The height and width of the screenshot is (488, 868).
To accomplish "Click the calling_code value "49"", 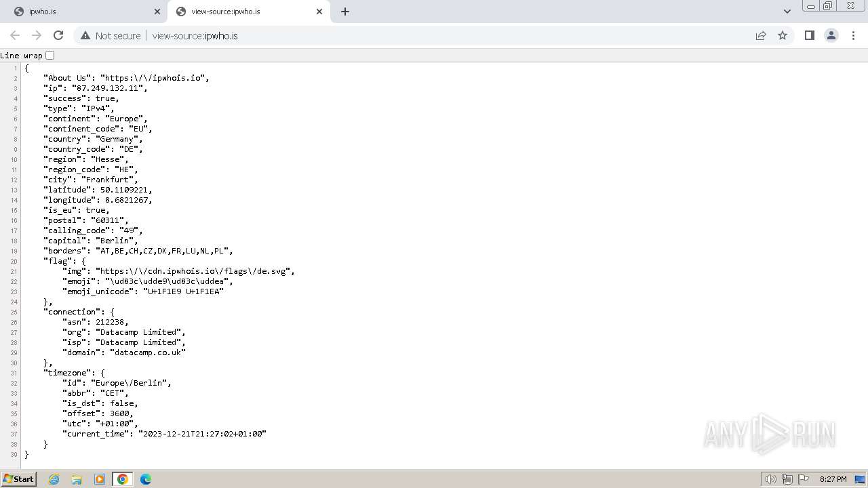I will (x=128, y=230).
